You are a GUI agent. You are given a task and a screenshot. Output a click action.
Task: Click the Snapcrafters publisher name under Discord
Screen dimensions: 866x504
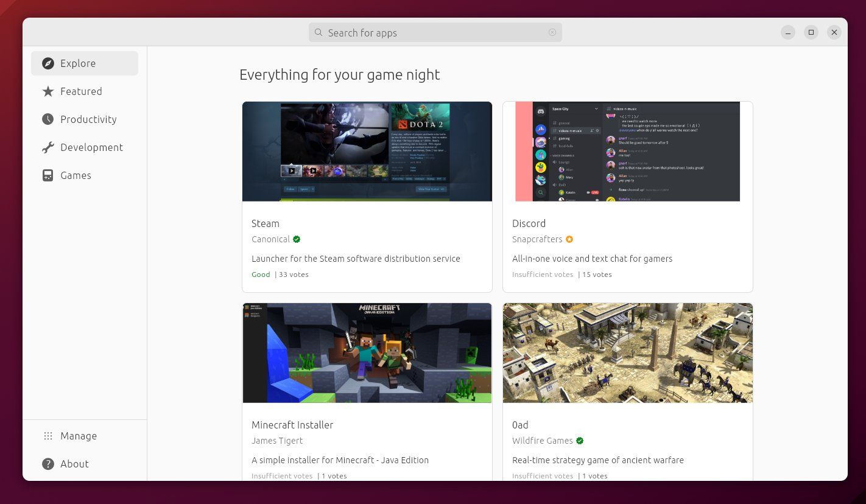pyautogui.click(x=538, y=239)
